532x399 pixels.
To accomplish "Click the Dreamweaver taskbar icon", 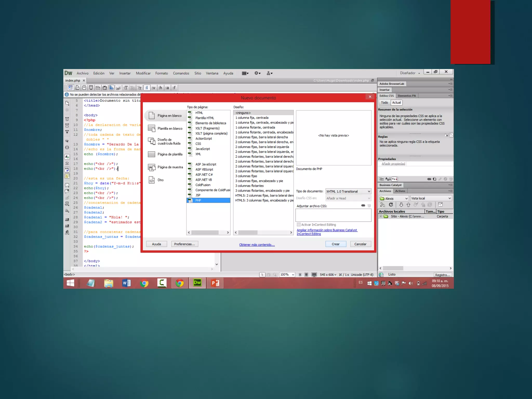I will (197, 283).
